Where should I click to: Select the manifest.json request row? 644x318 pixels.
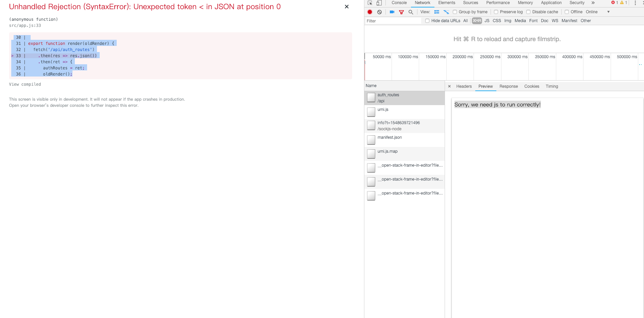(x=404, y=140)
